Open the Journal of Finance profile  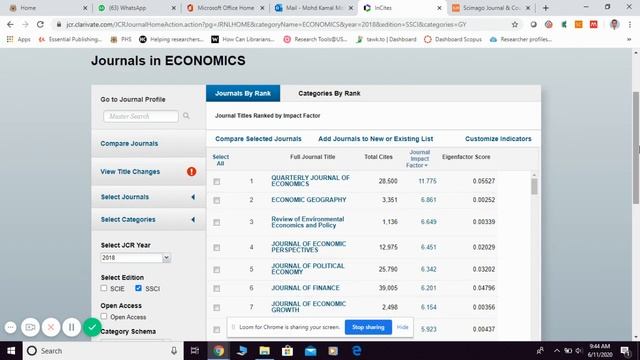tap(305, 288)
